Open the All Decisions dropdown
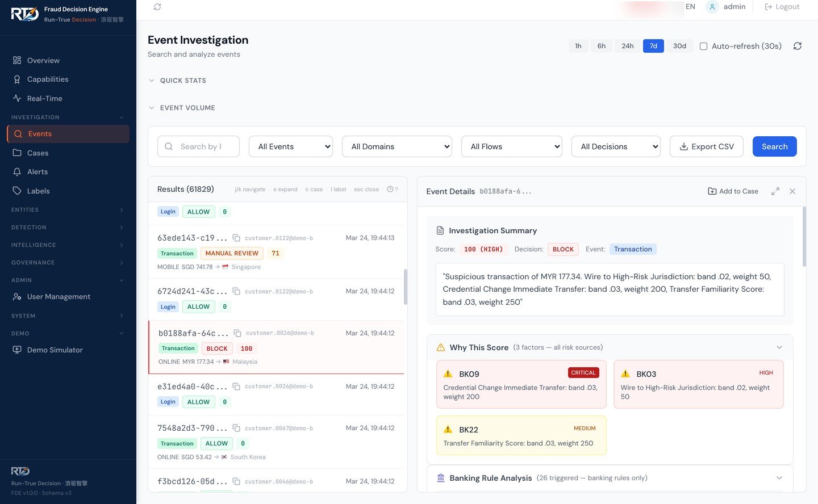The image size is (818, 504). (616, 146)
